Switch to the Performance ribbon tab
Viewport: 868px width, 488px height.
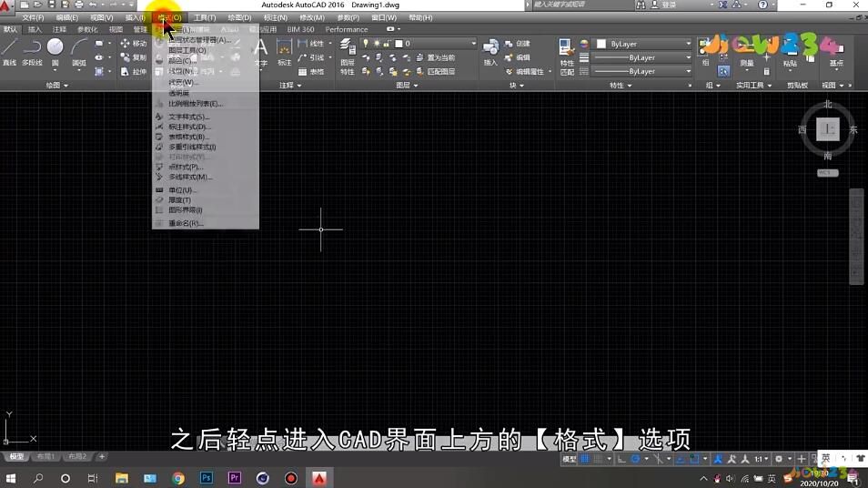(x=347, y=29)
